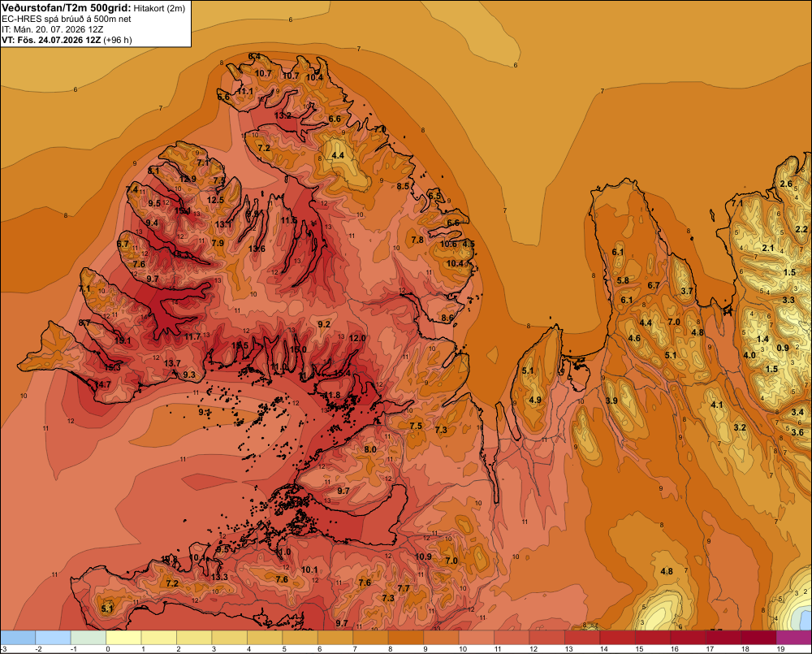
Task: Click the temperature value '3.7'
Action: [687, 291]
